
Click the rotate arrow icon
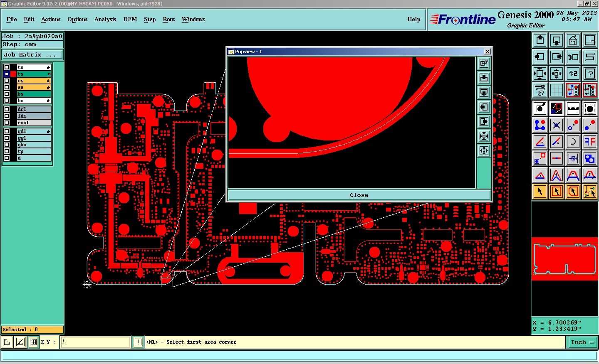tap(573, 142)
